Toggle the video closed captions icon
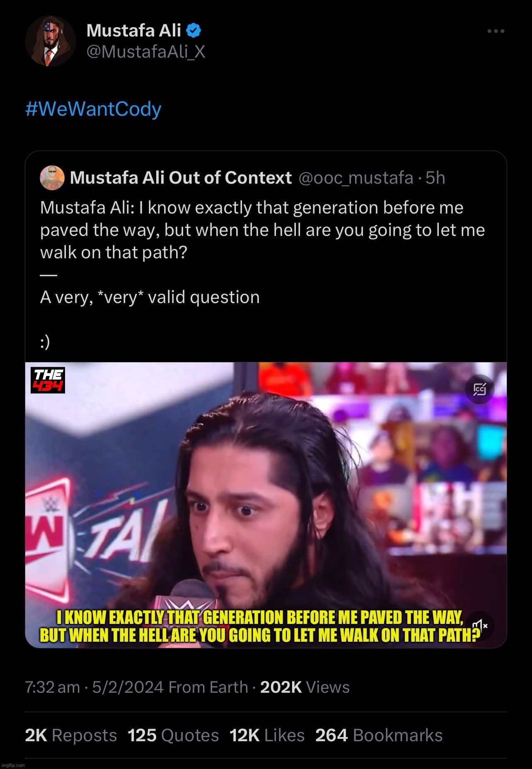532x769 pixels. pyautogui.click(x=479, y=390)
